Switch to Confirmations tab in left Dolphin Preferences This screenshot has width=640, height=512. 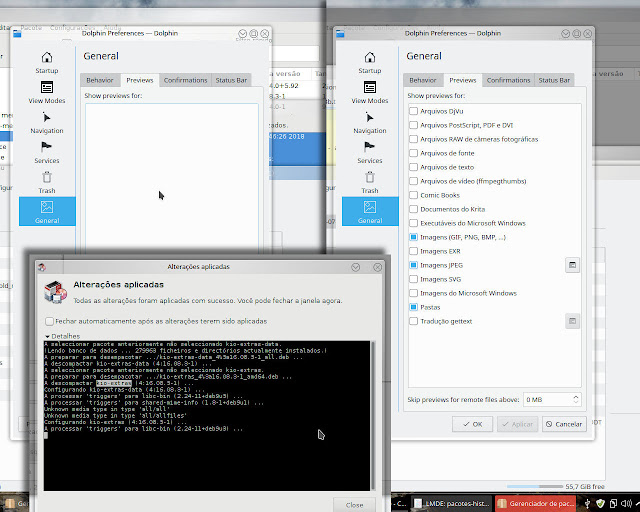point(185,80)
